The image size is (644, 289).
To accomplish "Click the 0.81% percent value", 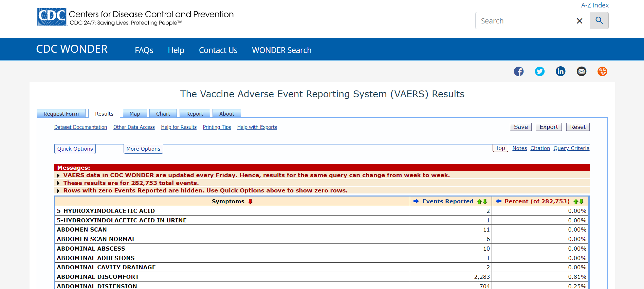I will coord(577,277).
